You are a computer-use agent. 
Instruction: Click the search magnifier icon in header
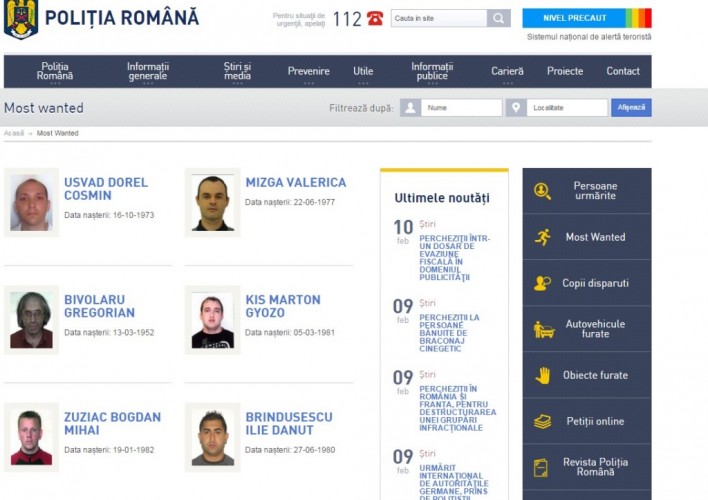coord(499,18)
